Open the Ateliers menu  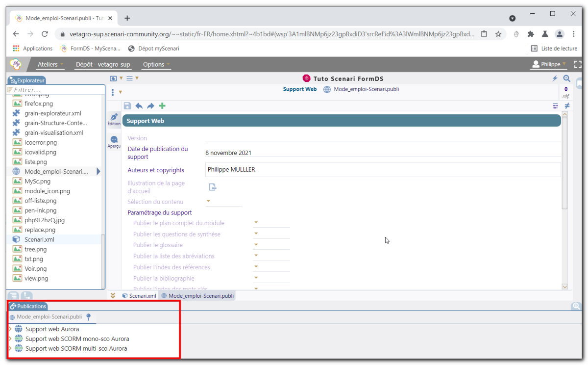50,64
